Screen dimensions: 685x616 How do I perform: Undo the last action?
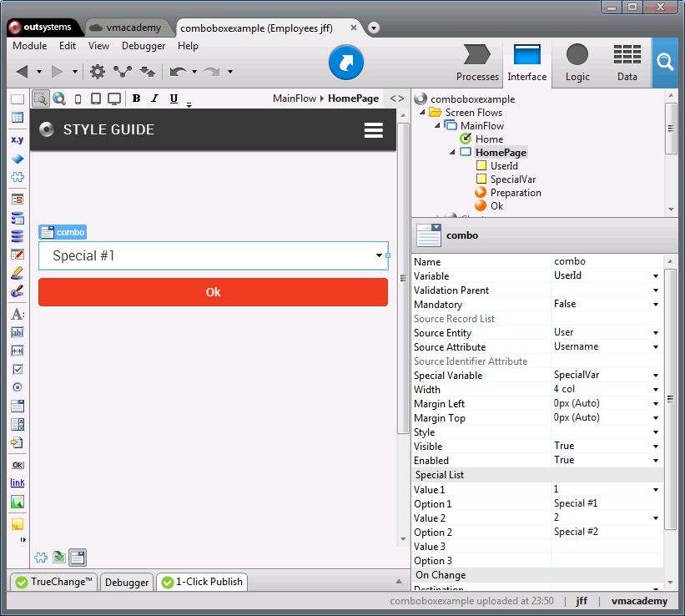tap(178, 71)
